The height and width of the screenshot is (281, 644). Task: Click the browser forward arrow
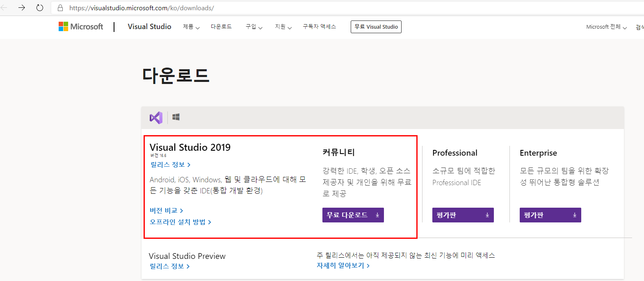(x=22, y=8)
